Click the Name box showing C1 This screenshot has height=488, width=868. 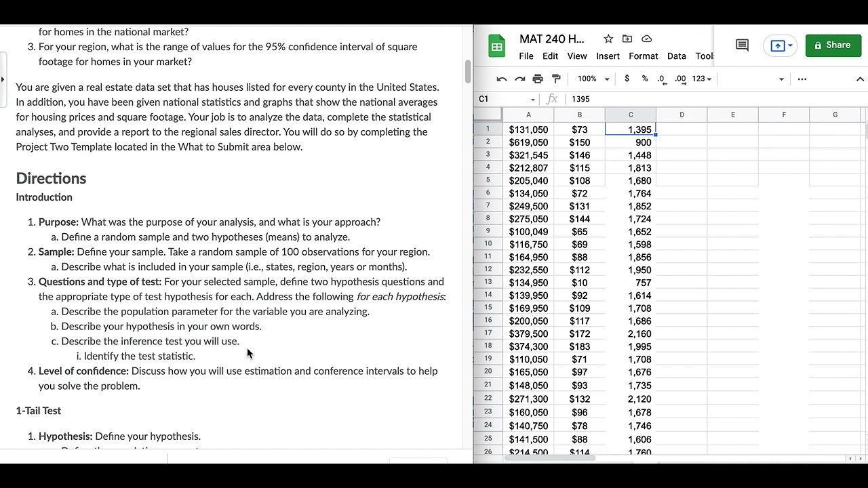(502, 99)
